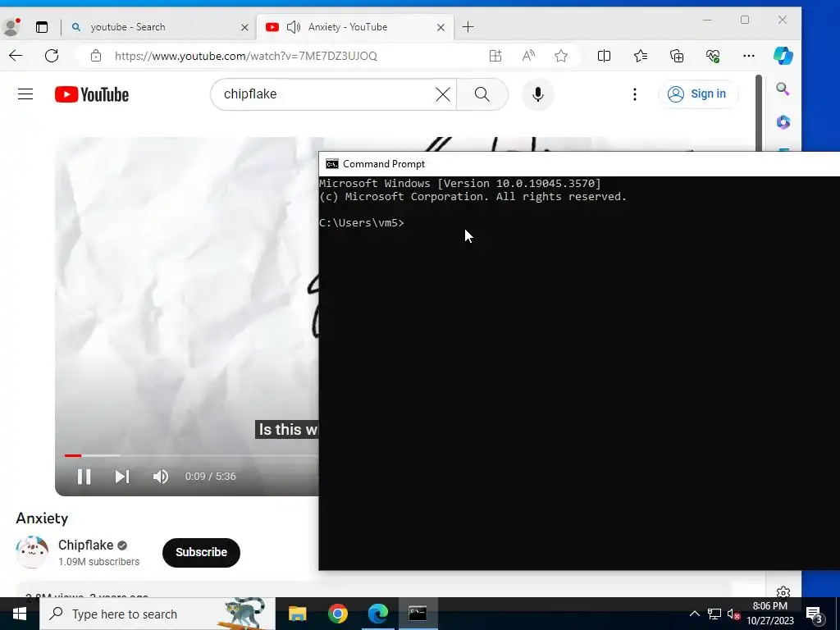Click the 1.09M subscribers text
Image resolution: width=840 pixels, height=630 pixels.
(x=98, y=561)
